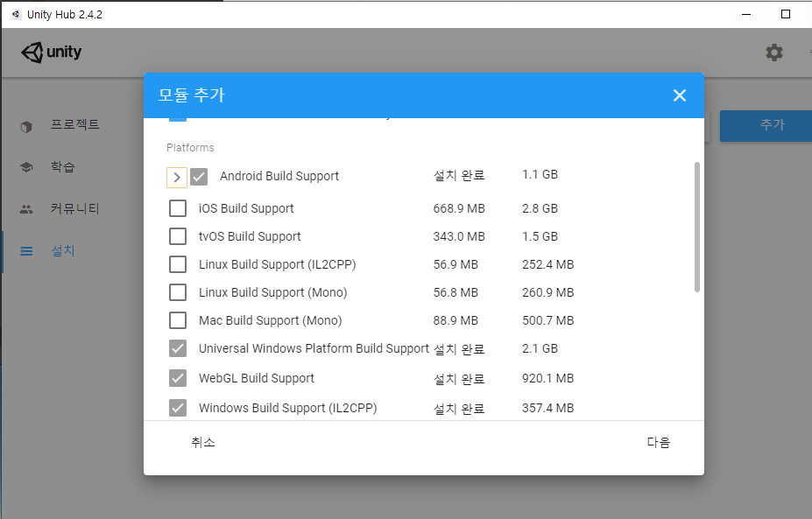Click the 2.8 GB install size
The width and height of the screenshot is (812, 519).
(540, 208)
